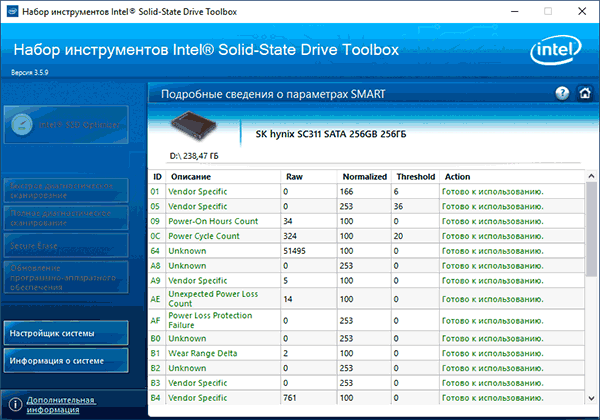Go to the home screen icon
Screen dimensions: 600x420
(585, 93)
